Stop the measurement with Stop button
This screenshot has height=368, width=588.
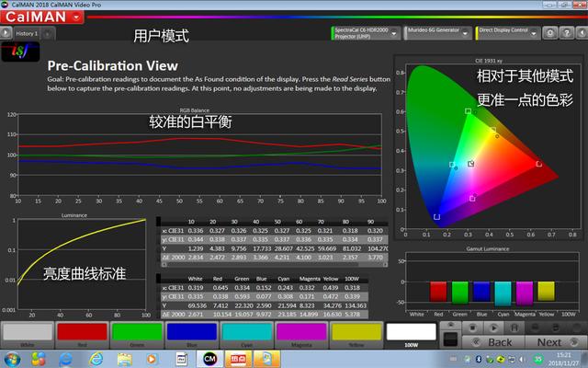click(x=472, y=328)
